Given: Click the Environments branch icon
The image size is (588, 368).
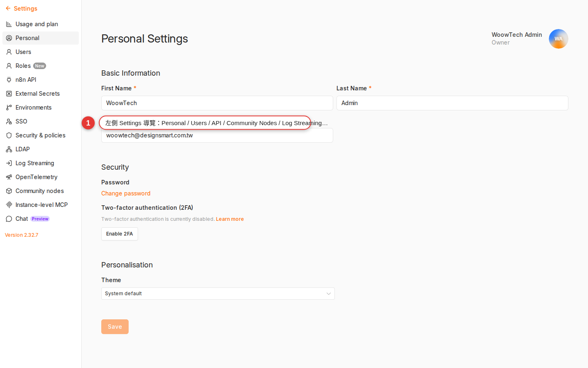Looking at the screenshot, I should tap(9, 108).
